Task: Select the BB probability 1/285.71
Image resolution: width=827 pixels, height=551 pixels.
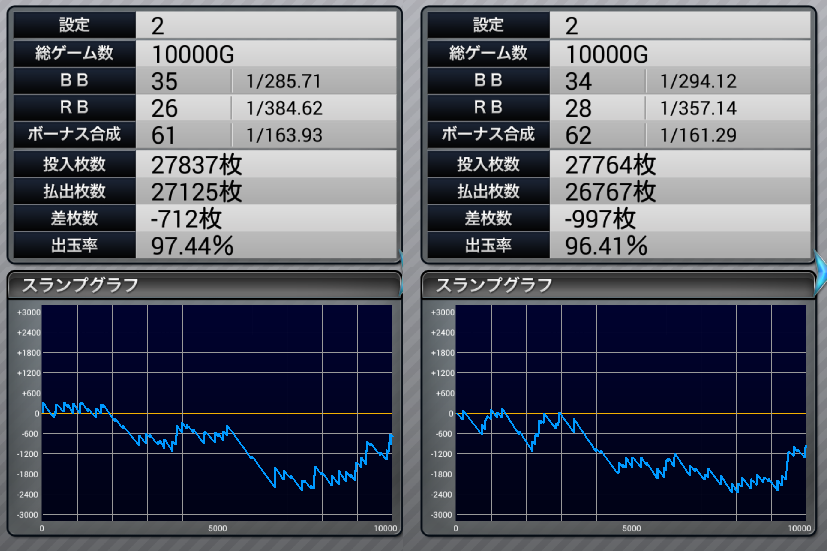Action: 284,81
